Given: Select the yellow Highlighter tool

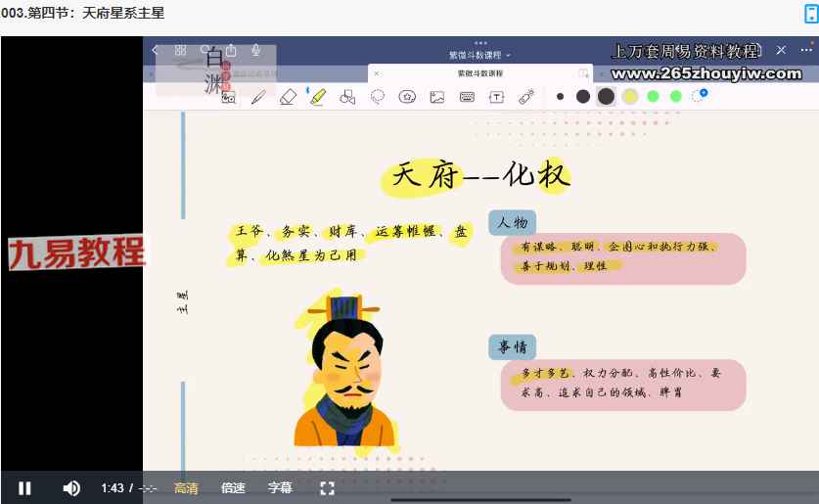Looking at the screenshot, I should pos(317,97).
